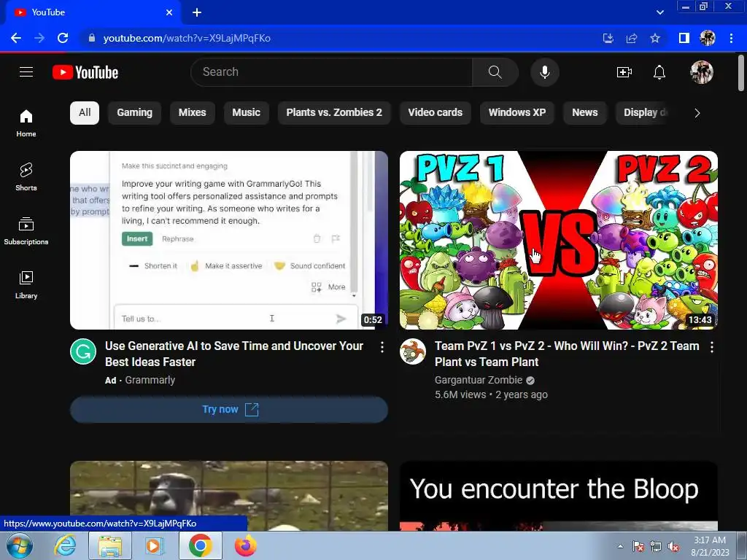Open the YouTube account avatar menu

pos(701,72)
